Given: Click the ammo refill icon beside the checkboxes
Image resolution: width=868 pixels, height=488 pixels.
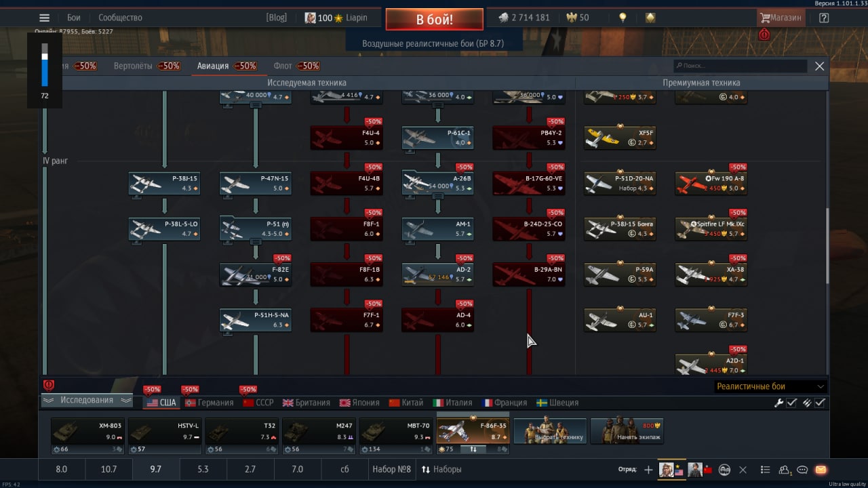Looking at the screenshot, I should point(807,403).
